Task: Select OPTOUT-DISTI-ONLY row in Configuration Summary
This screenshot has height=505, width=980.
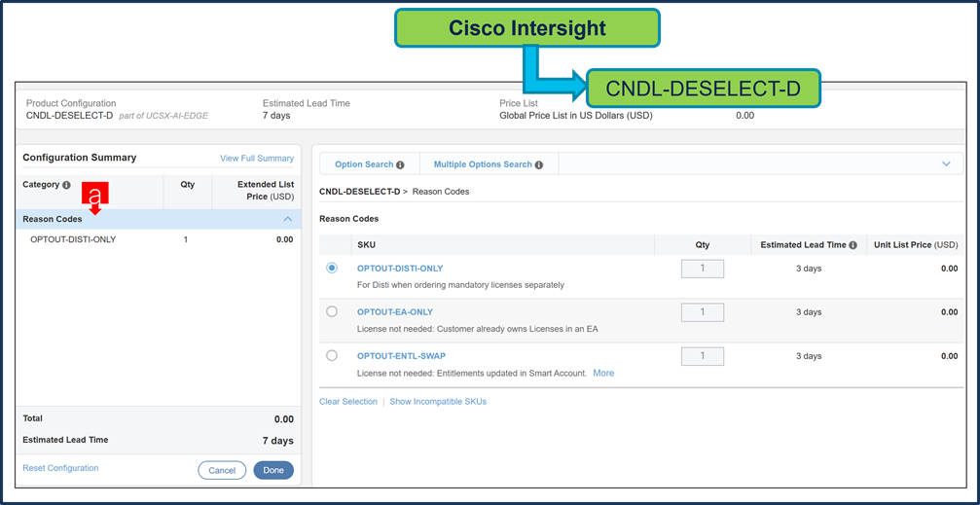Action: click(158, 238)
